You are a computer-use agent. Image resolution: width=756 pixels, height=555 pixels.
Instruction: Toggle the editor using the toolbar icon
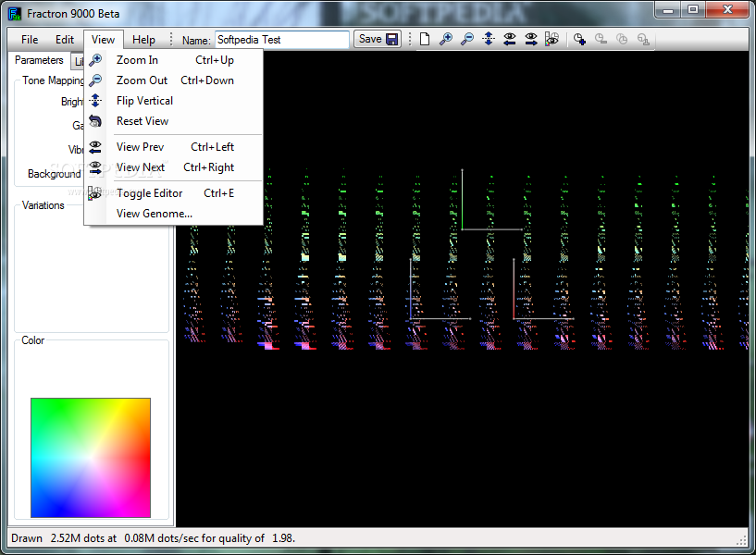click(x=552, y=39)
